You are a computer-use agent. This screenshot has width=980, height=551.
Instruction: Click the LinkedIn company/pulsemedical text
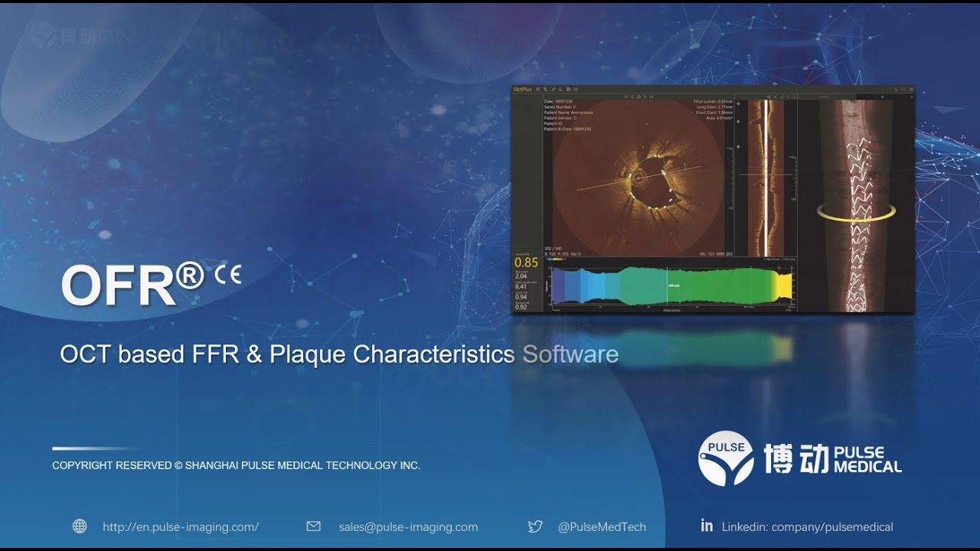click(808, 527)
